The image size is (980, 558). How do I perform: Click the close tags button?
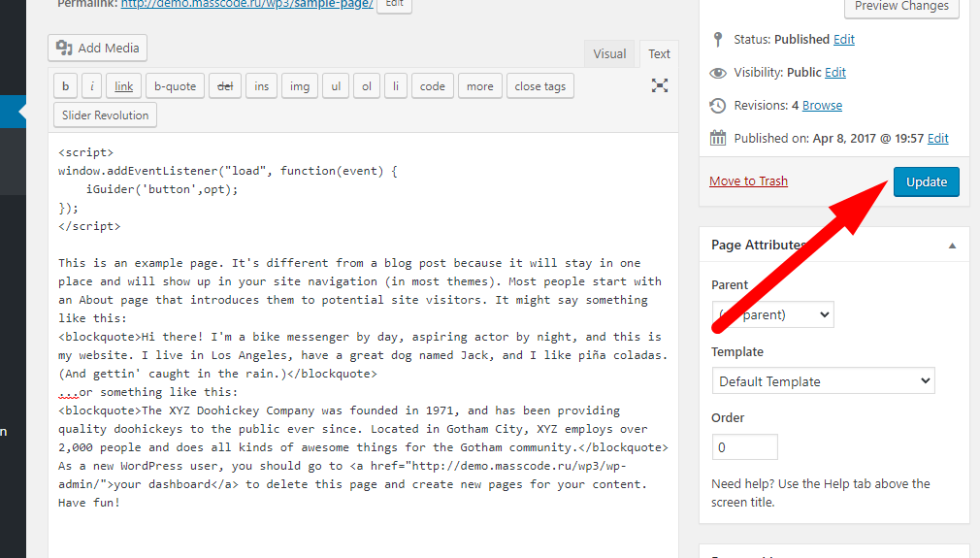pyautogui.click(x=539, y=86)
